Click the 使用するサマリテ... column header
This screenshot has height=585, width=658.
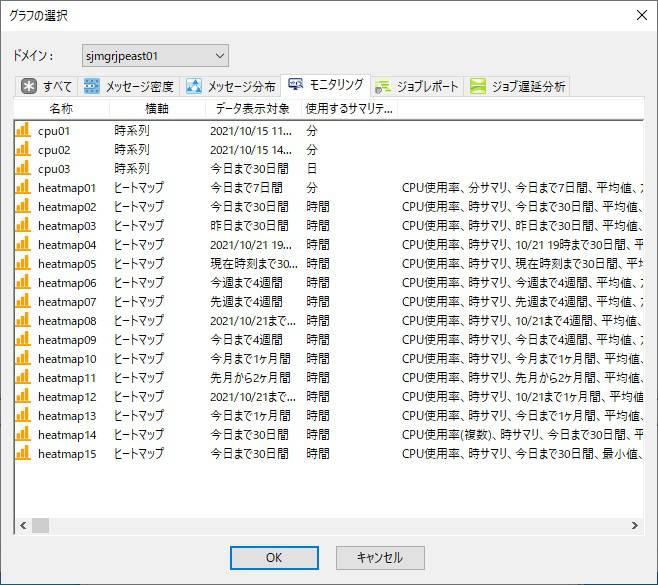point(349,109)
